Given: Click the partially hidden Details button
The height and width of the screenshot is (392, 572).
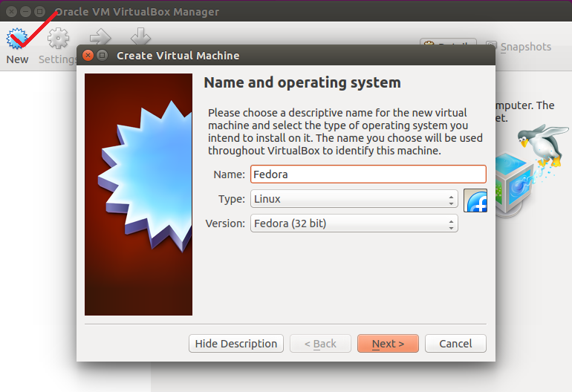Looking at the screenshot, I should point(448,42).
